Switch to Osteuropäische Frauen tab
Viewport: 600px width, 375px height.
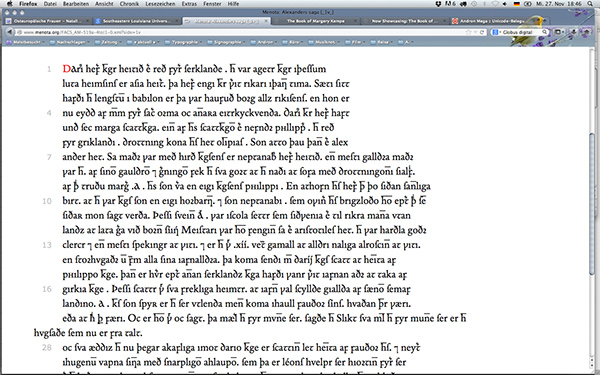pos(47,21)
